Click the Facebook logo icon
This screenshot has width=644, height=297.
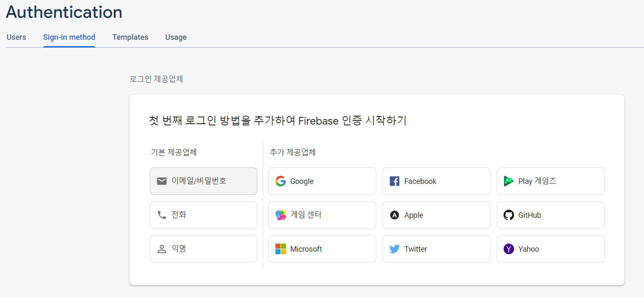pyautogui.click(x=394, y=181)
